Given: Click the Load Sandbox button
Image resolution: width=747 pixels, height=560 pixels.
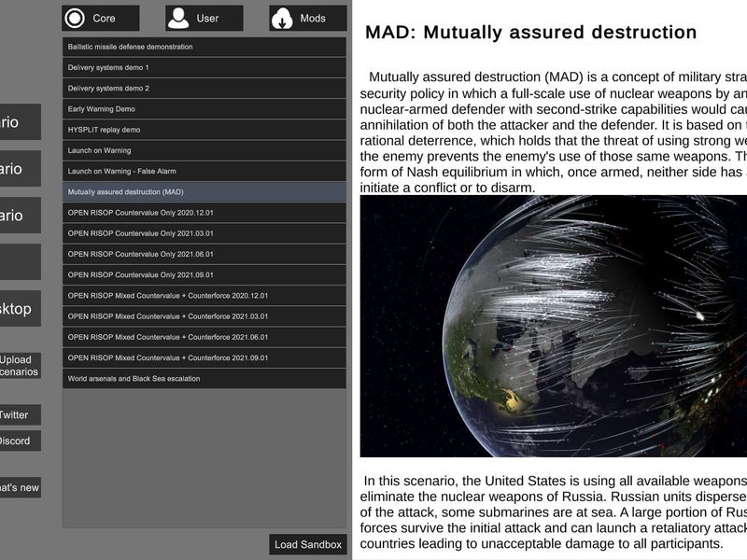Looking at the screenshot, I should (308, 544).
